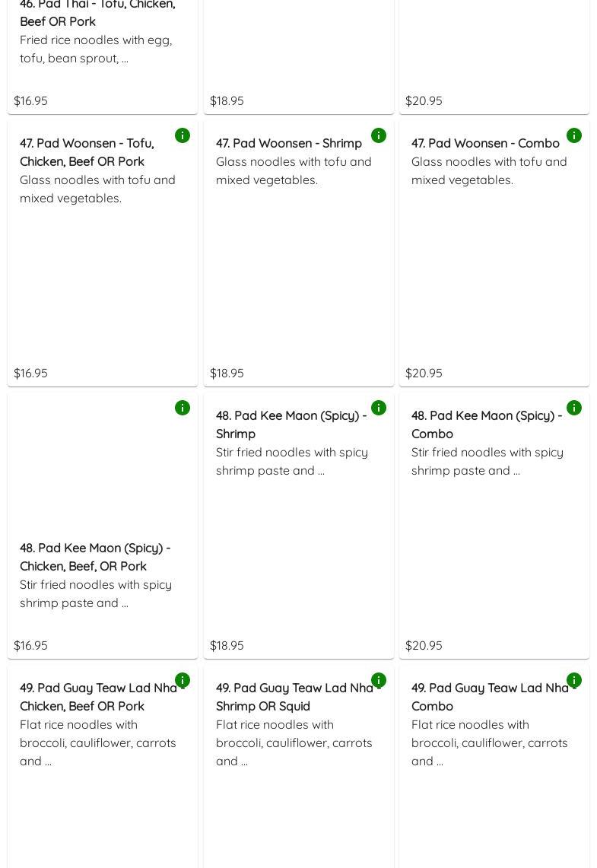Open info icon for Pad Woonsen Tofu card

[183, 135]
